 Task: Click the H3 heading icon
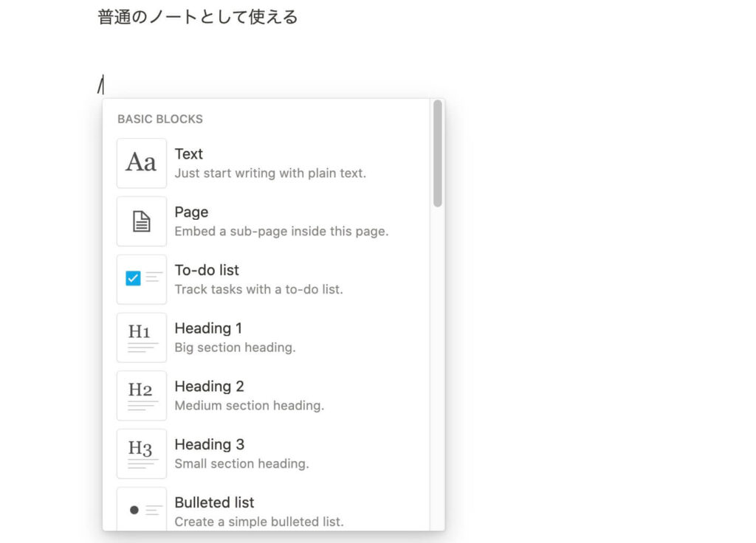(141, 454)
